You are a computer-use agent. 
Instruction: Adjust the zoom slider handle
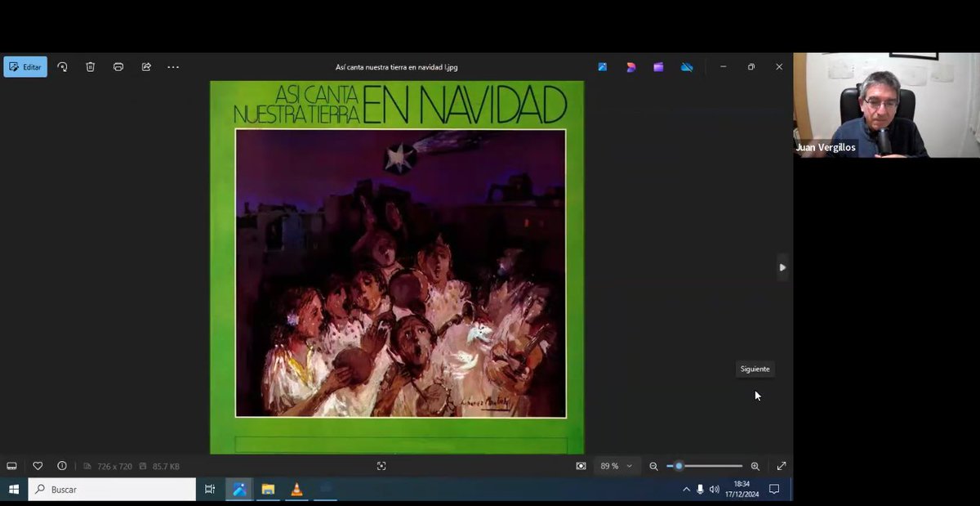tap(679, 466)
